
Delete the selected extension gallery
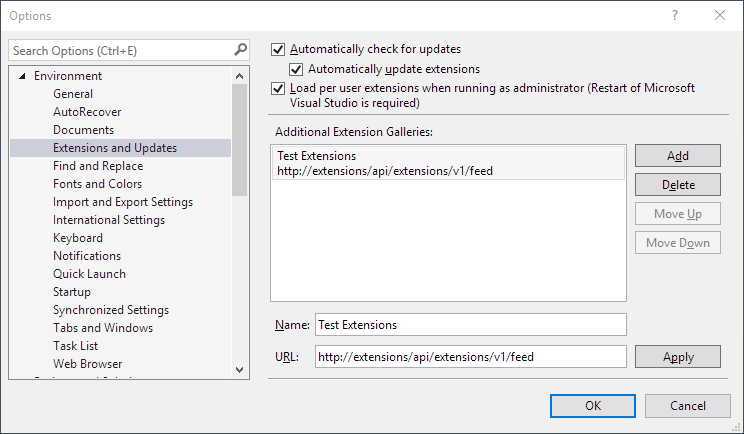point(677,185)
